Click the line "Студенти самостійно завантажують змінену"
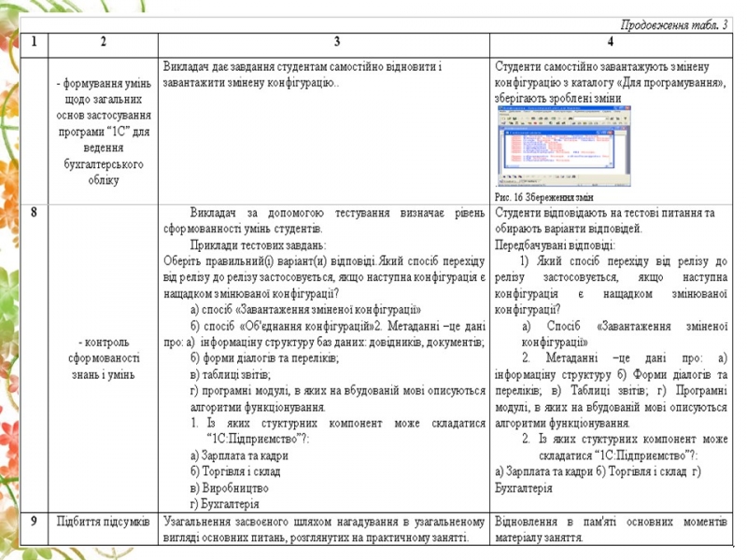Viewport: 747px width, 560px height. 602,66
